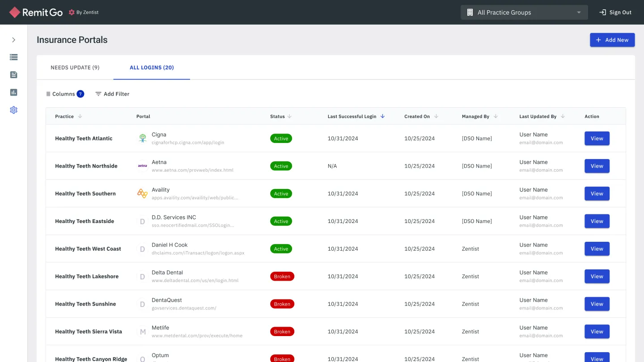644x362 pixels.
Task: View the Healthy Teeth Lakeshore login
Action: click(597, 276)
